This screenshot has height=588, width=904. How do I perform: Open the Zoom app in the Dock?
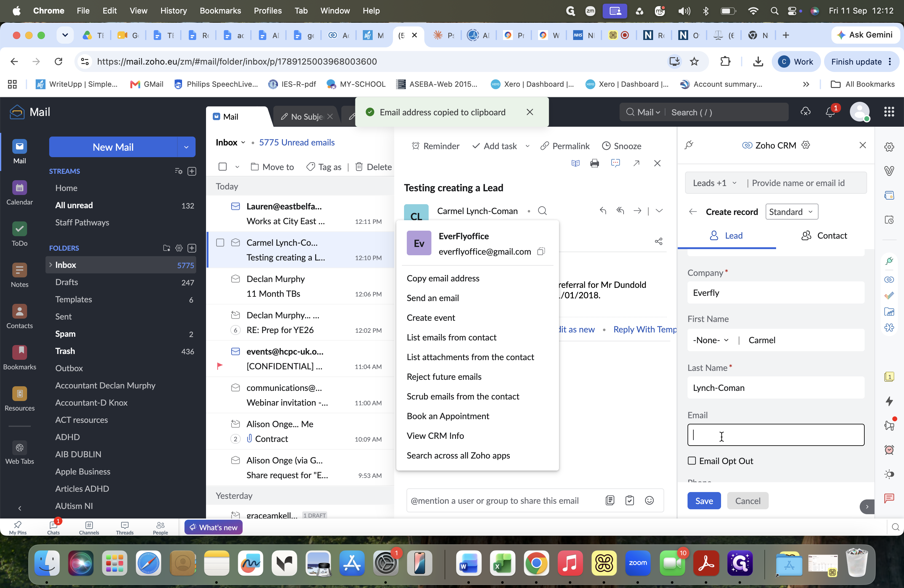638,563
